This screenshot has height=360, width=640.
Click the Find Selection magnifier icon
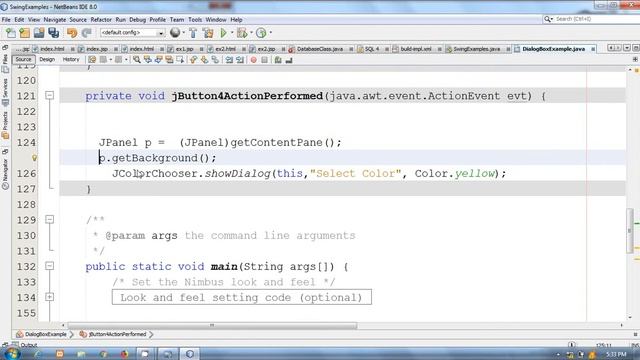coord(137,60)
